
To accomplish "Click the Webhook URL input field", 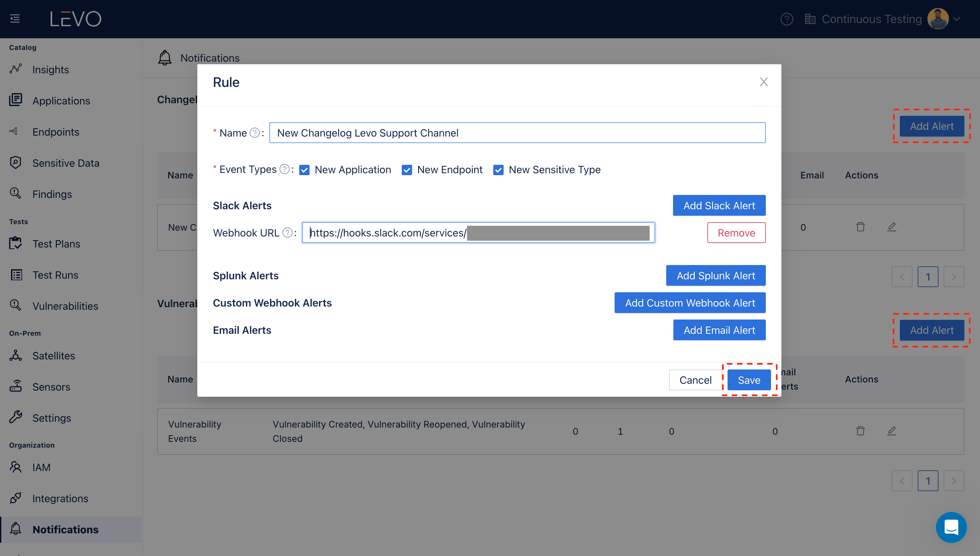I will pyautogui.click(x=478, y=233).
